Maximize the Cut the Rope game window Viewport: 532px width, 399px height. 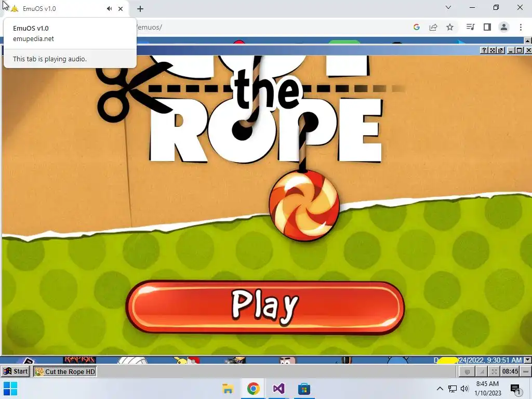pos(519,50)
